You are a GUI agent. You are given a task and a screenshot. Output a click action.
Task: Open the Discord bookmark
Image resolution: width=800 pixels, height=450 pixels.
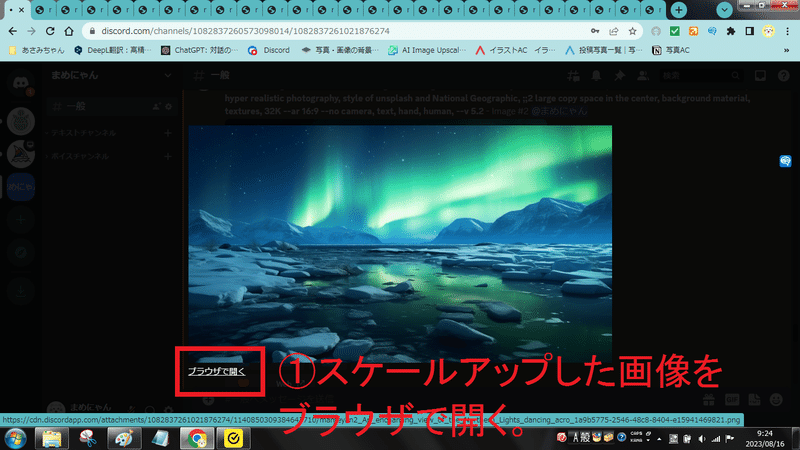pyautogui.click(x=269, y=50)
